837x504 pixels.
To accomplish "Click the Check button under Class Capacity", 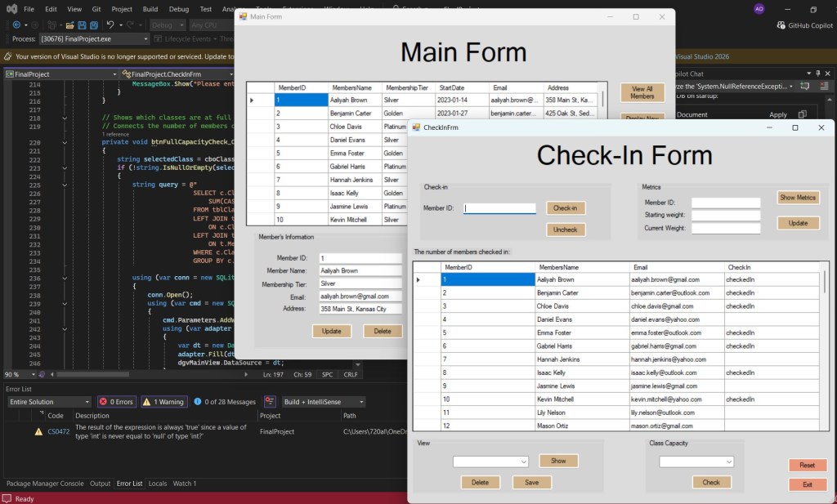I will (711, 482).
